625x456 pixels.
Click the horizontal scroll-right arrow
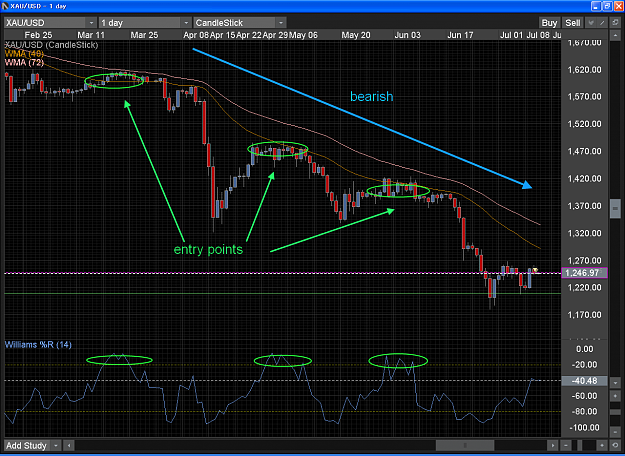552,445
